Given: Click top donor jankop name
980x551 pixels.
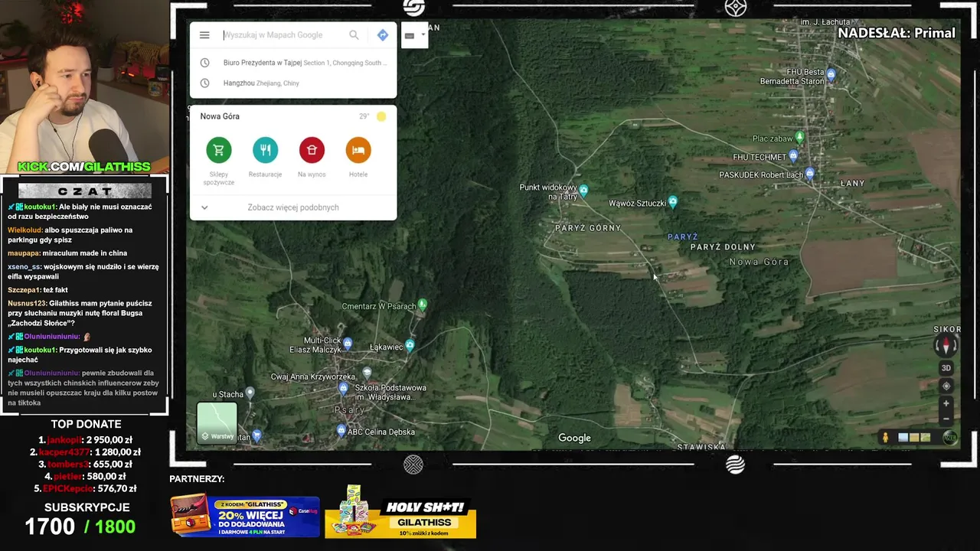Looking at the screenshot, I should pos(64,440).
